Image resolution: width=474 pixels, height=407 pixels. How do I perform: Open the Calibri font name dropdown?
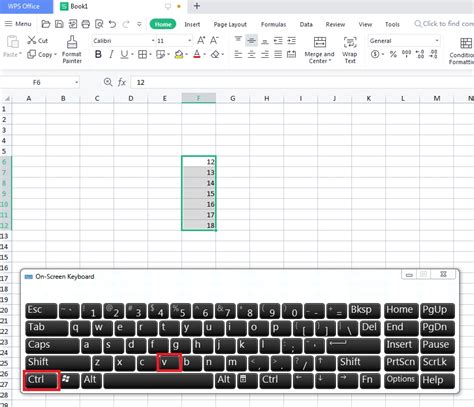click(153, 41)
